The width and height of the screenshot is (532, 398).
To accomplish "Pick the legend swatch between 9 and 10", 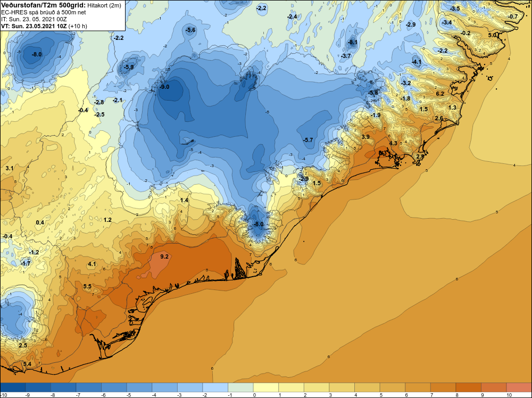I will (494, 387).
